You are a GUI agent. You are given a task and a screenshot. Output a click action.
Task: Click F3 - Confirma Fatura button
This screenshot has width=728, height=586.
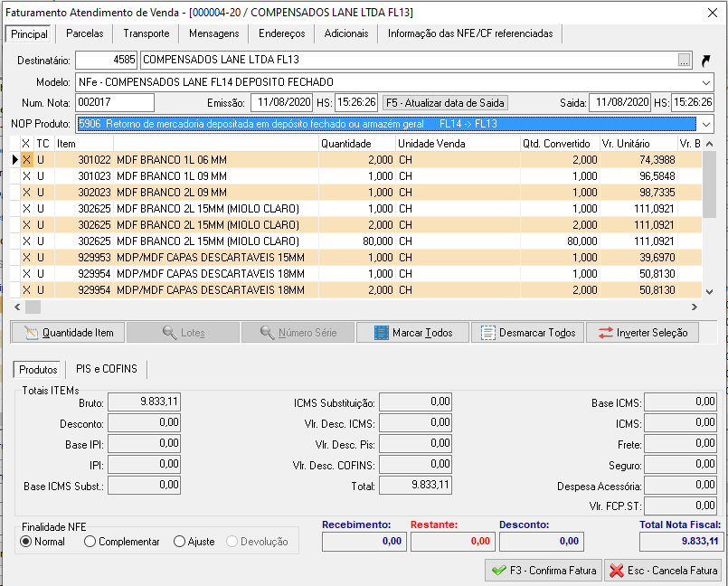pos(544,571)
